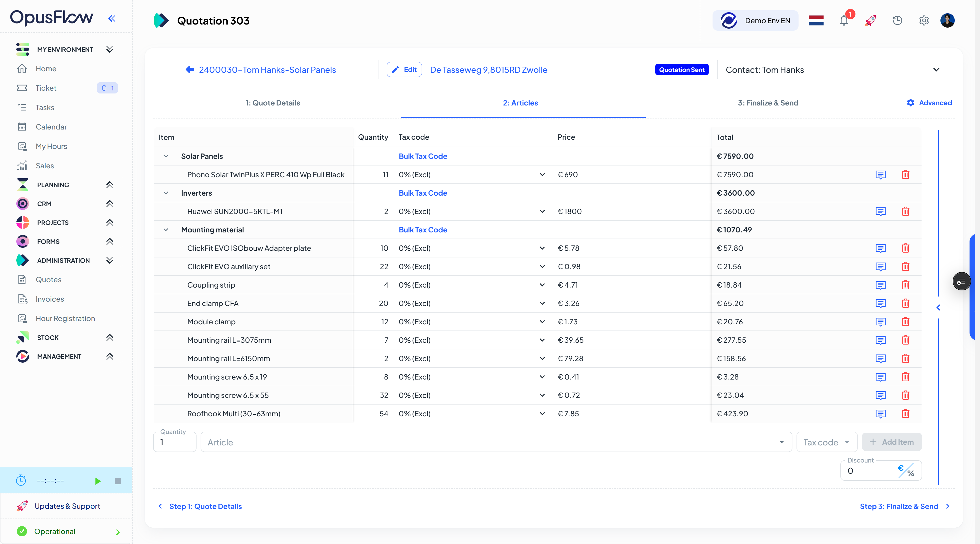Delete Mounting screw 6.5 x 55
The width and height of the screenshot is (980, 544).
pos(905,395)
